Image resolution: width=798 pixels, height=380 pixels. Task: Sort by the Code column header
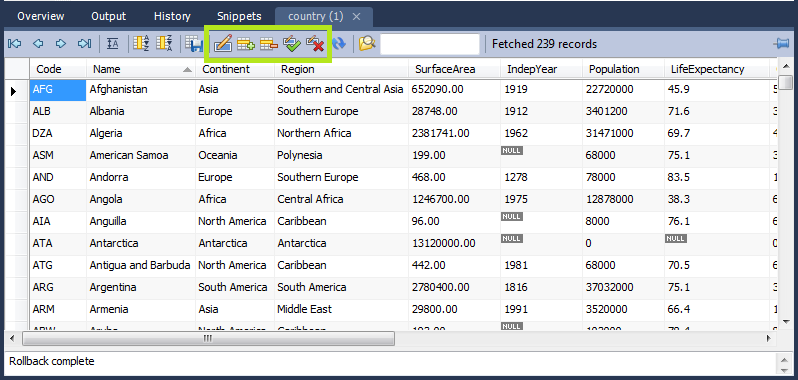pyautogui.click(x=58, y=69)
